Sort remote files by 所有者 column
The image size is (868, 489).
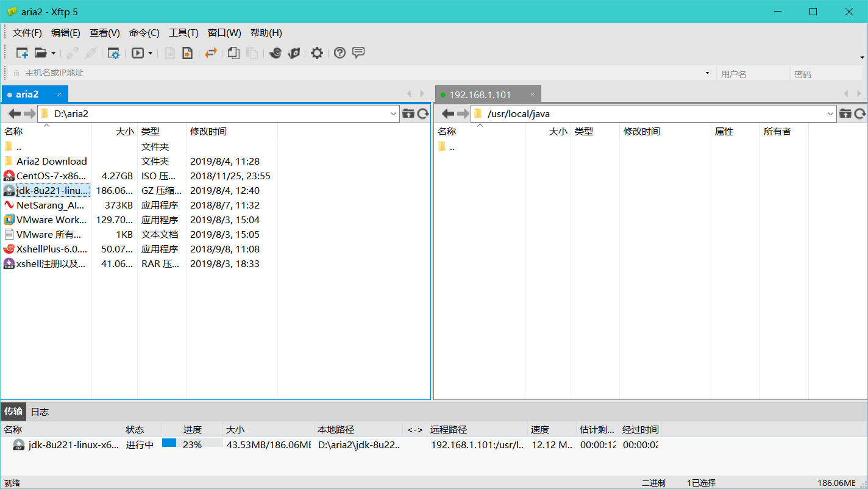pyautogui.click(x=784, y=131)
